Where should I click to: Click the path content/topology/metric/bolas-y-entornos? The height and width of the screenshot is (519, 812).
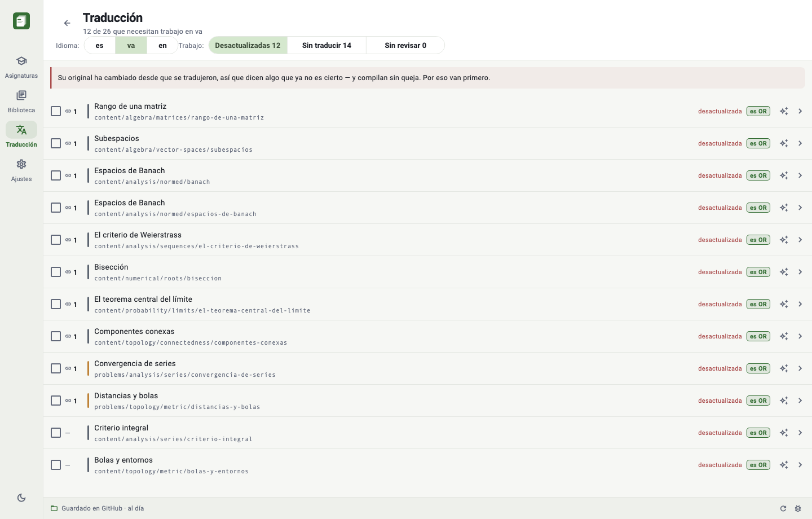point(171,472)
